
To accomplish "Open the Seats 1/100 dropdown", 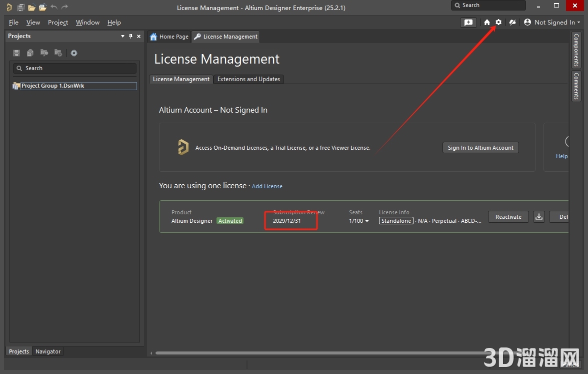I will pos(359,221).
